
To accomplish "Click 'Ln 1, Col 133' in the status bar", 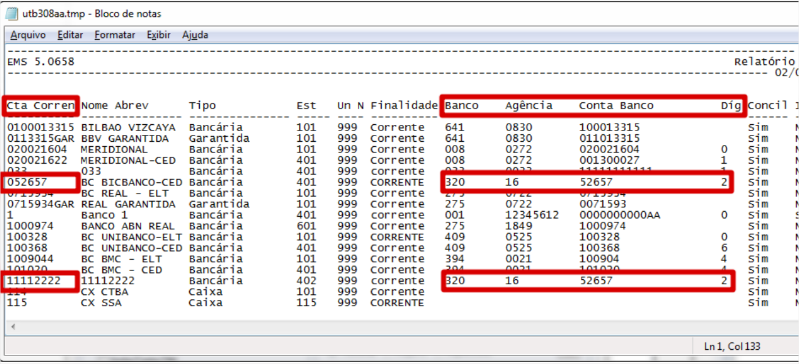I will click(732, 347).
